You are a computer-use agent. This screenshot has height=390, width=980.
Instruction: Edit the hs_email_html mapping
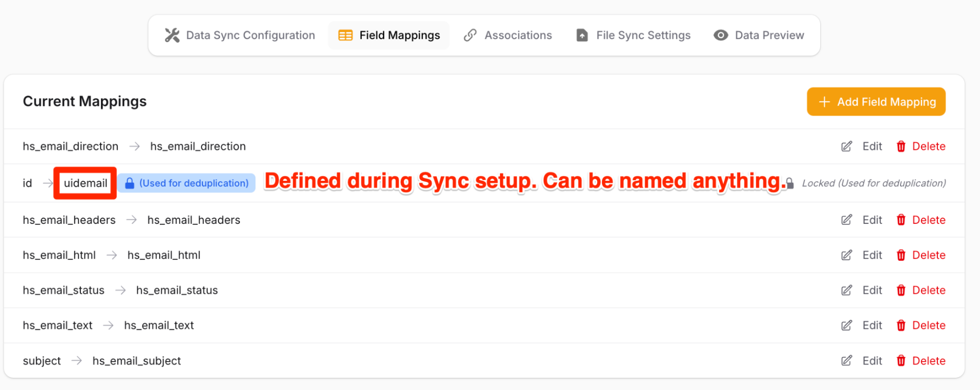[862, 255]
